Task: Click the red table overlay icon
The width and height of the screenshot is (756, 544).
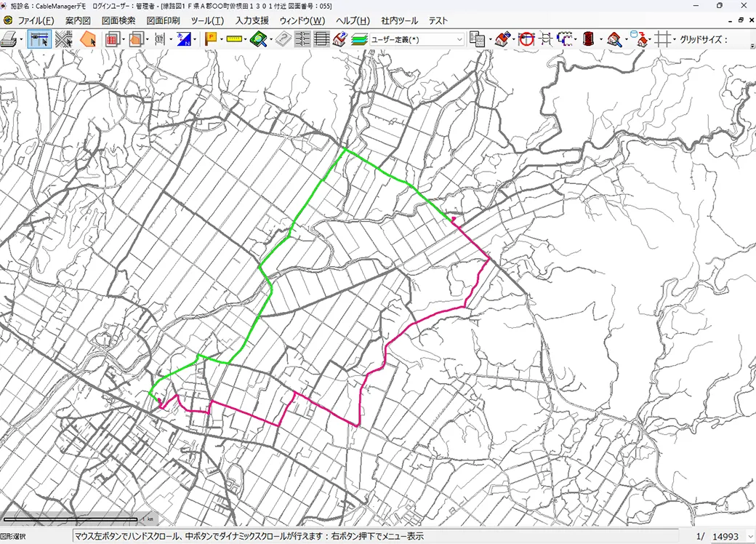Action: [x=112, y=39]
